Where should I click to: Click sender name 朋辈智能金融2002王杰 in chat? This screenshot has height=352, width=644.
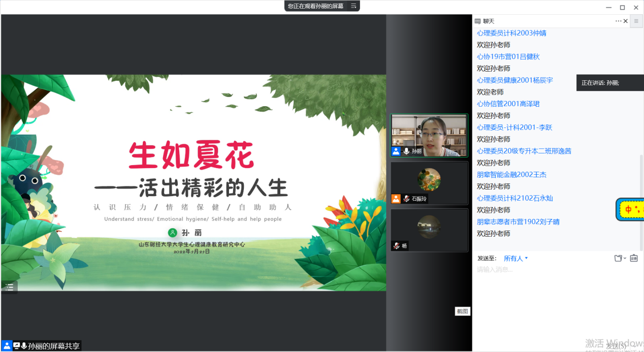pos(511,175)
